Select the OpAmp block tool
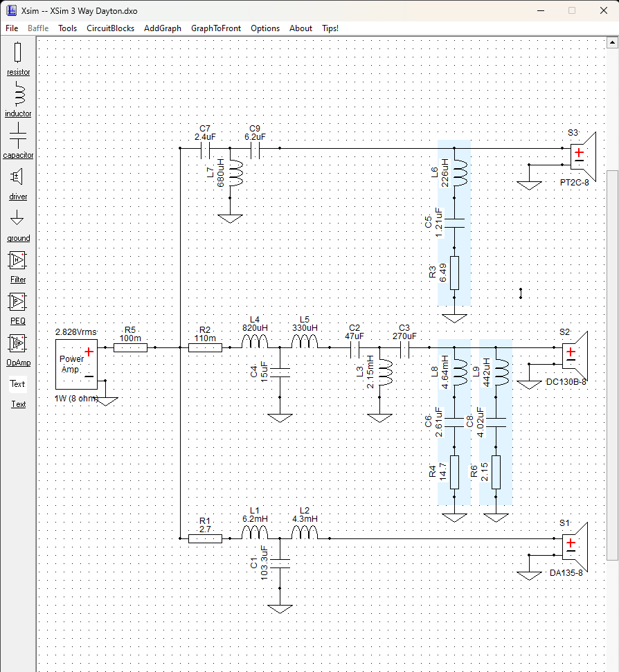 click(x=18, y=350)
